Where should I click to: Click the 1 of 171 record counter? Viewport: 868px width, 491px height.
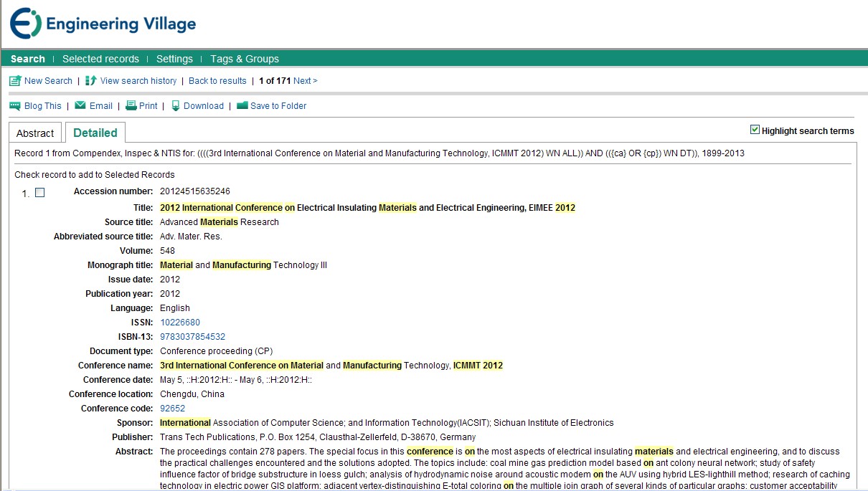coord(275,81)
